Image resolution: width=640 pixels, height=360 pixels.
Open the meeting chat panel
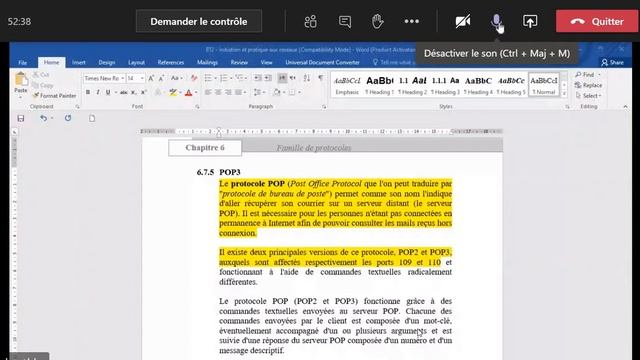click(x=345, y=21)
